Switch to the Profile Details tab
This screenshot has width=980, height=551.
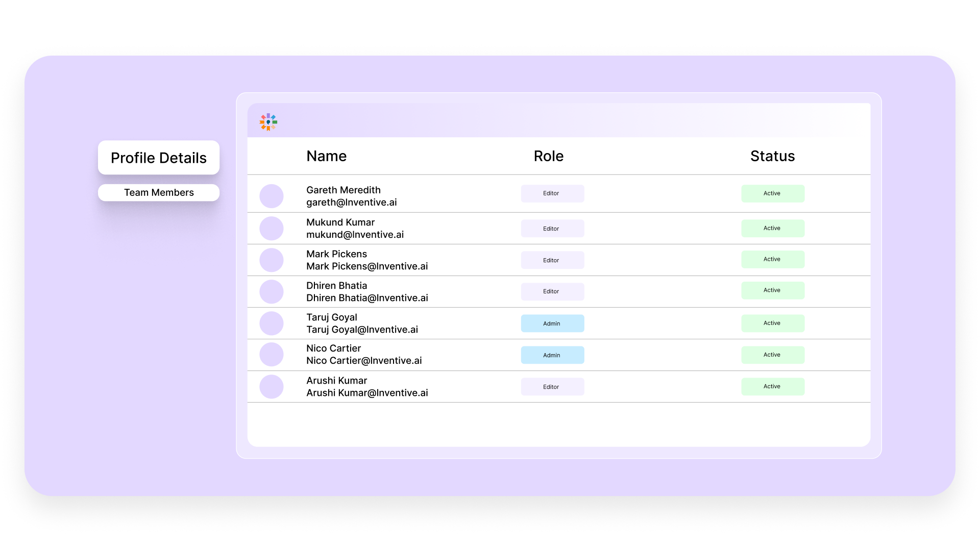tap(159, 158)
